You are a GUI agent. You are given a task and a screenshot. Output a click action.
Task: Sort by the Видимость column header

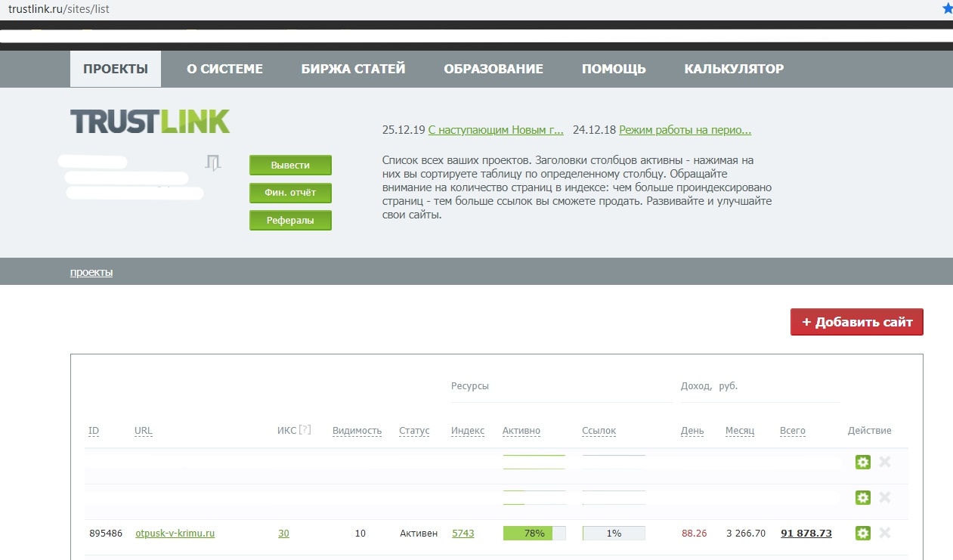tap(357, 431)
